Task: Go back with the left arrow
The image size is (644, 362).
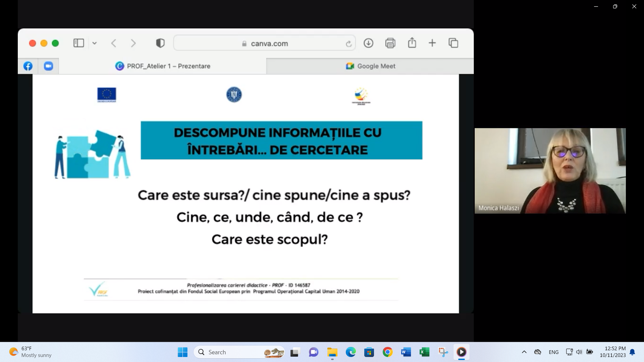Action: (x=114, y=43)
